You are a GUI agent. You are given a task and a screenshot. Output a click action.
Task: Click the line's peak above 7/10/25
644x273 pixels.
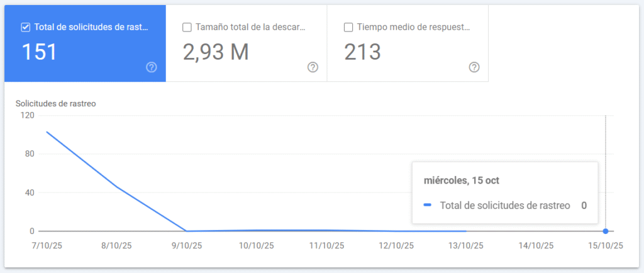(x=47, y=132)
